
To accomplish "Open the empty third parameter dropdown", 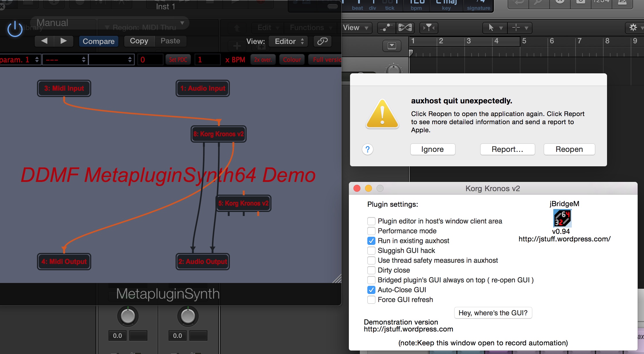I will pyautogui.click(x=111, y=60).
